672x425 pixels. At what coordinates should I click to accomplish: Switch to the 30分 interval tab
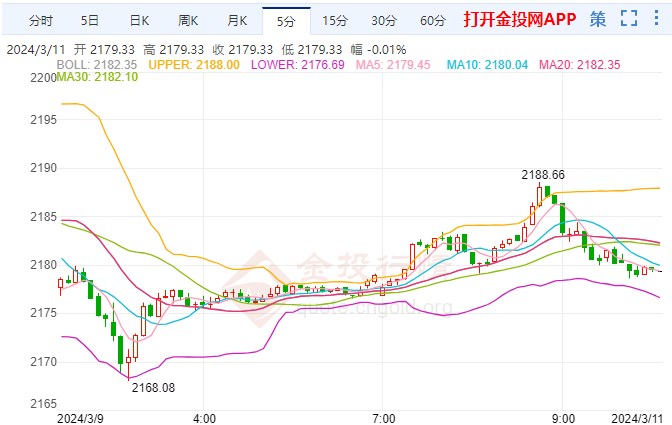click(x=384, y=20)
